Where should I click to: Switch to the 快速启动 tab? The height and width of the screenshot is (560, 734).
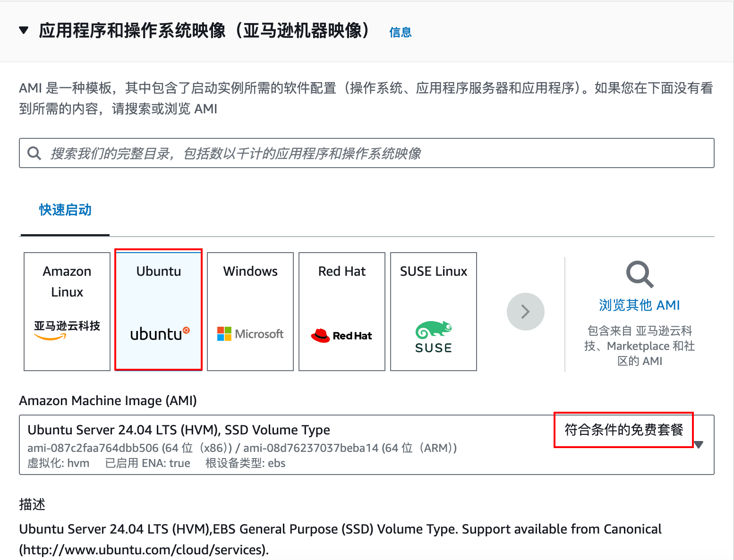point(65,210)
